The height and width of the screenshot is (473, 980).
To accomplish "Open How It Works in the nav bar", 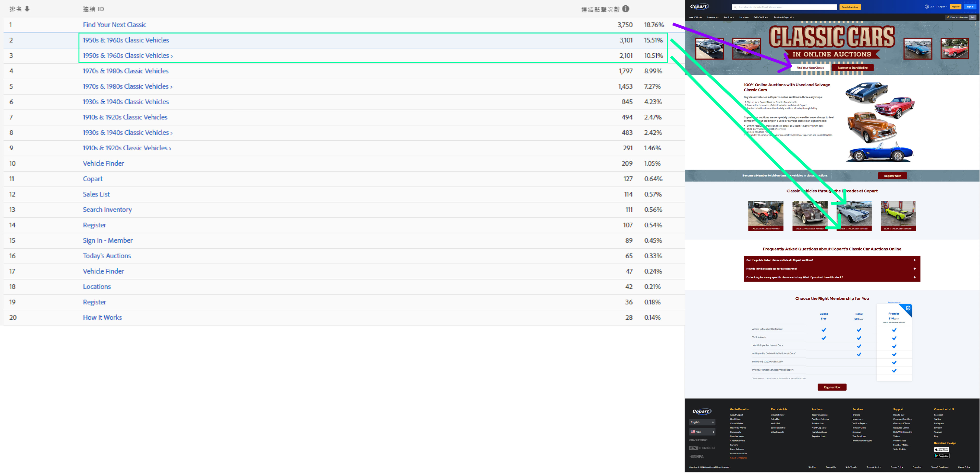I will (x=695, y=18).
